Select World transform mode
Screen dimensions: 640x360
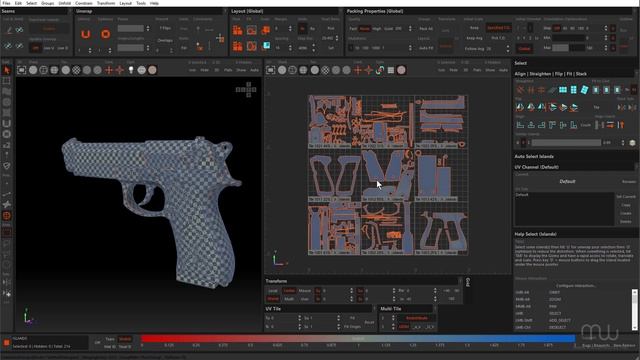pos(273,299)
